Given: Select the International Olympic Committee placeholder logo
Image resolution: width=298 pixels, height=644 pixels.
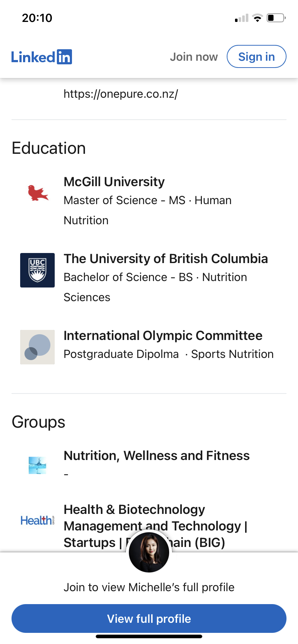Looking at the screenshot, I should (x=37, y=347).
